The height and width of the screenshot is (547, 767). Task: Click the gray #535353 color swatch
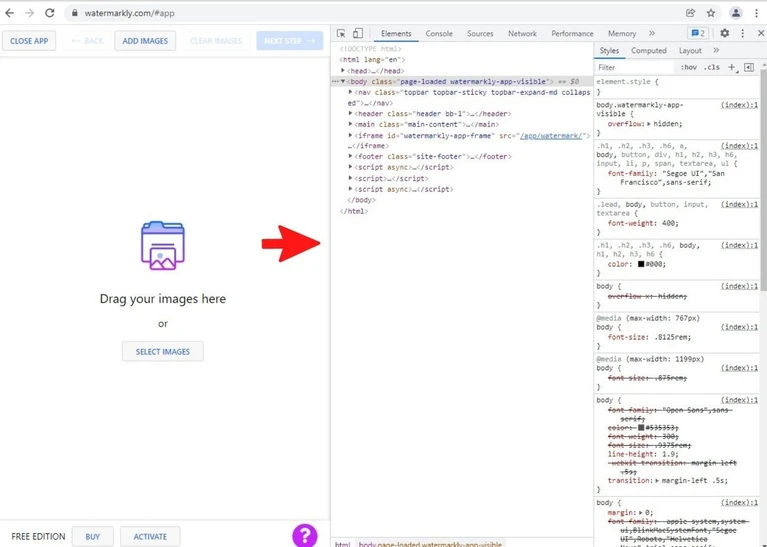click(x=641, y=428)
